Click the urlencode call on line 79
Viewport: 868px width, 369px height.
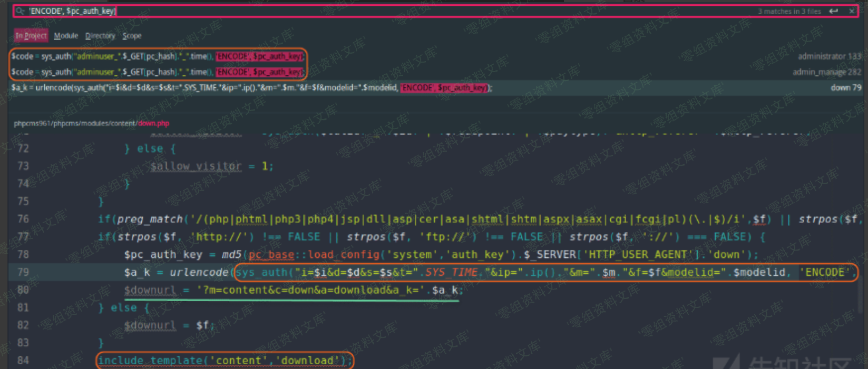(199, 272)
